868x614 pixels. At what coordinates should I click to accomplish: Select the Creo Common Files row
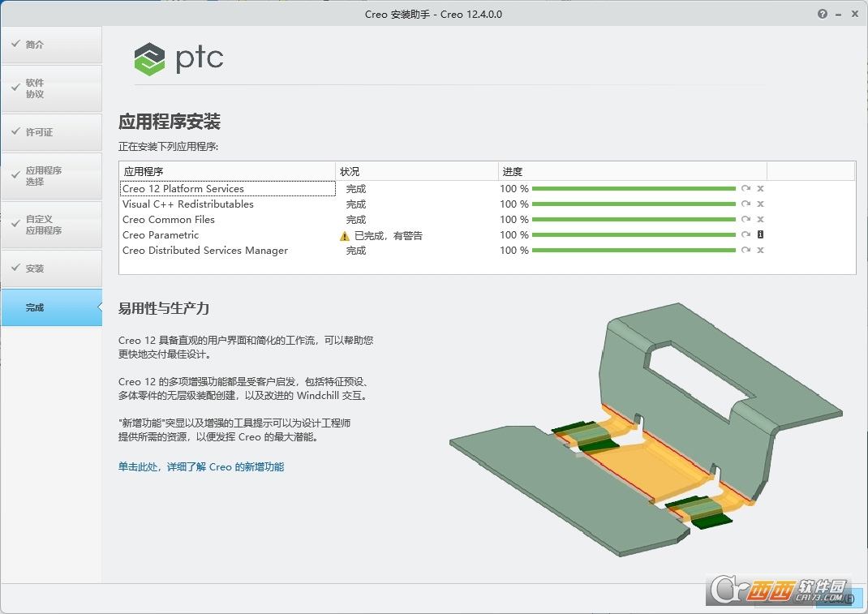pos(488,219)
